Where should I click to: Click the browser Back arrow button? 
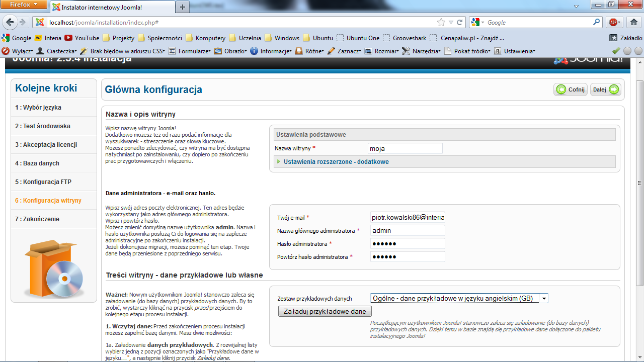point(10,22)
